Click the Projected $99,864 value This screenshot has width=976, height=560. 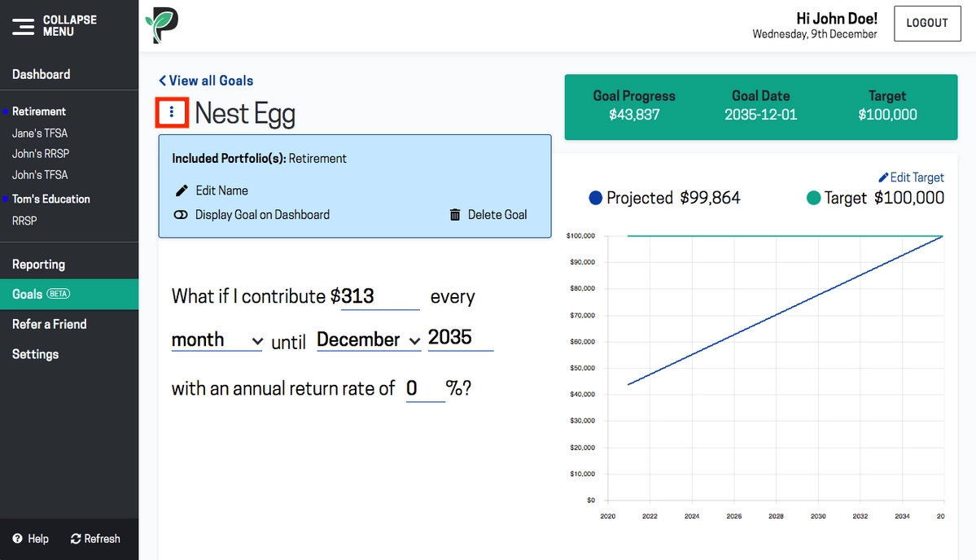pos(710,198)
